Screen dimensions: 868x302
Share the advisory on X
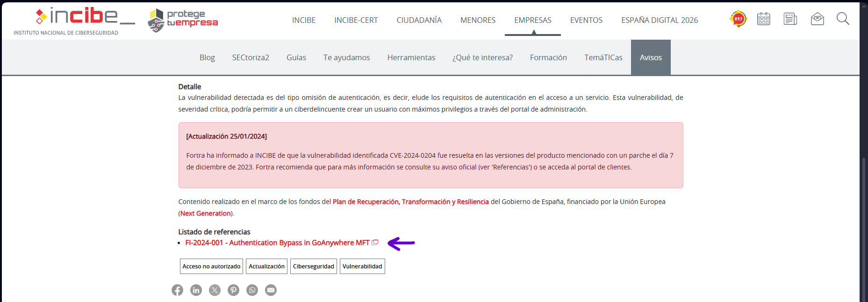(x=215, y=290)
